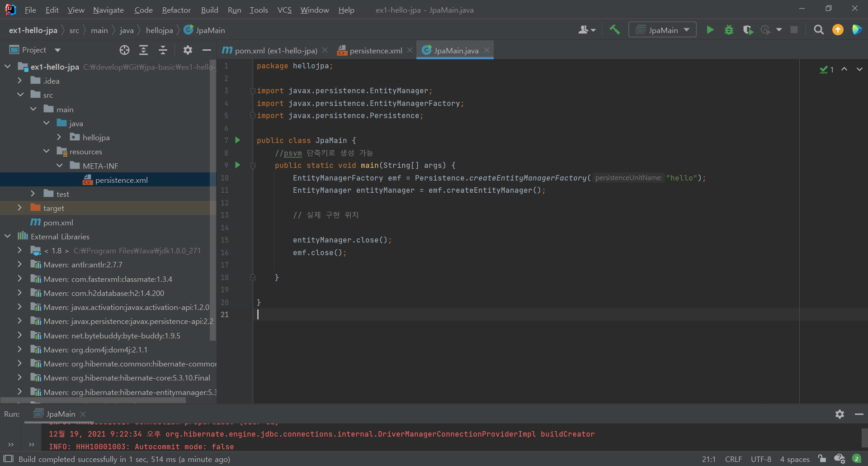Start debugging with the bug icon

coord(729,30)
